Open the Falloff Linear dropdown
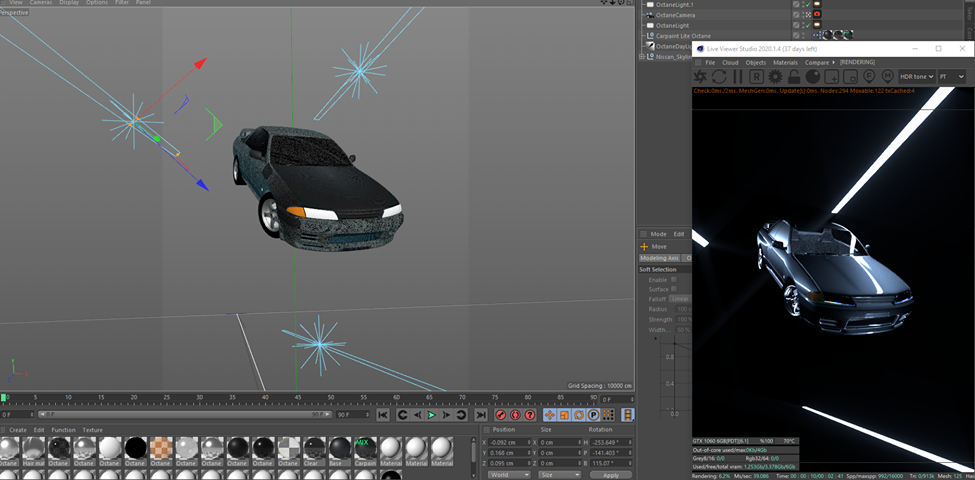The image size is (975, 480). point(680,299)
